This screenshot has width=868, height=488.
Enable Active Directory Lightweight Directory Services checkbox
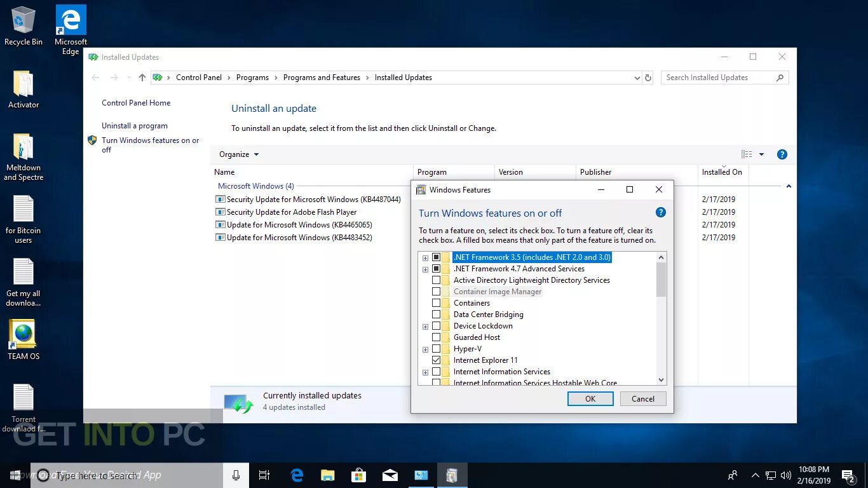[436, 280]
